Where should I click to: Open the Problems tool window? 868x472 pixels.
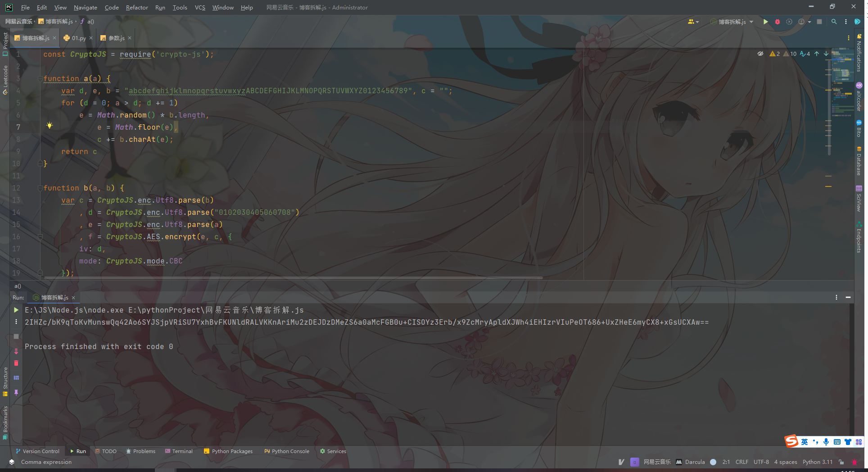click(x=140, y=451)
